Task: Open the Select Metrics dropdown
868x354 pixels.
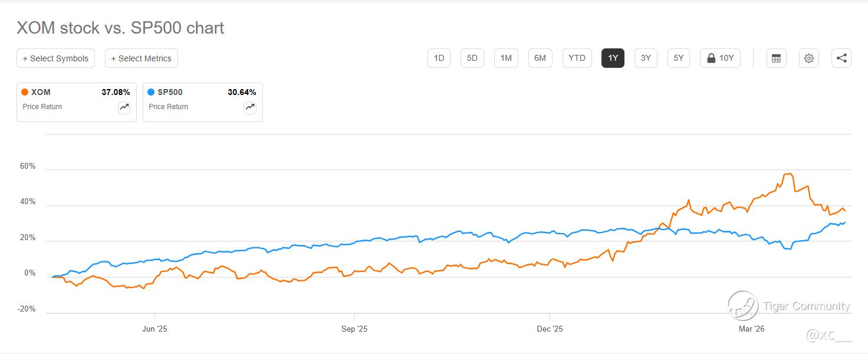Action: point(142,58)
